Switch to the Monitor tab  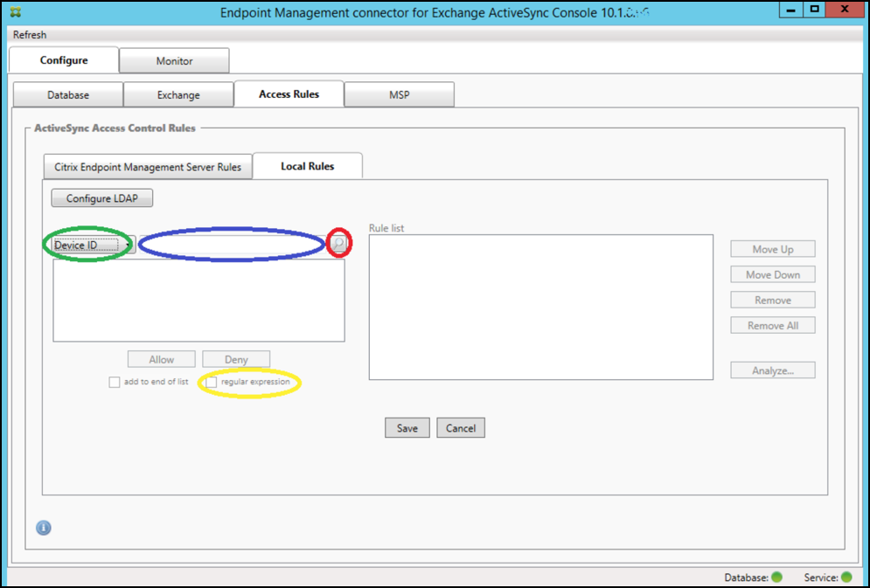point(174,61)
